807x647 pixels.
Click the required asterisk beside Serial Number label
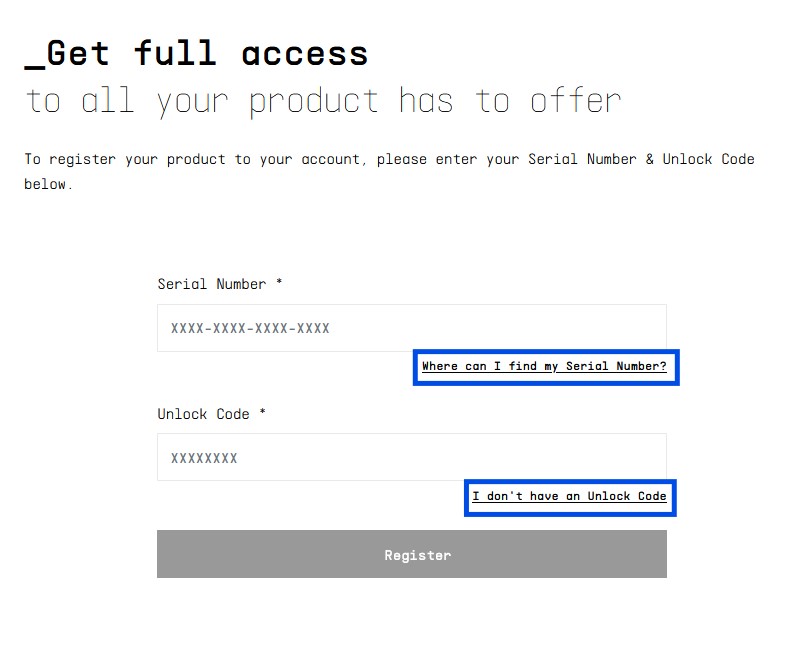coord(279,283)
